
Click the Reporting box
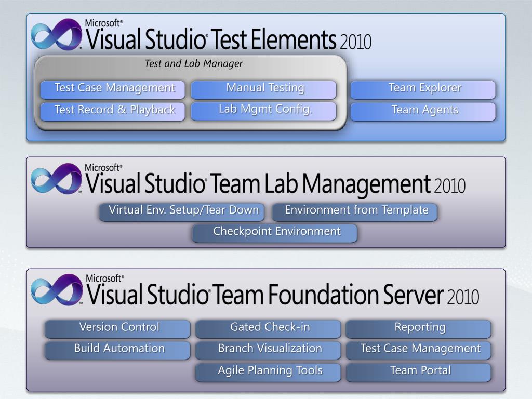tap(418, 328)
